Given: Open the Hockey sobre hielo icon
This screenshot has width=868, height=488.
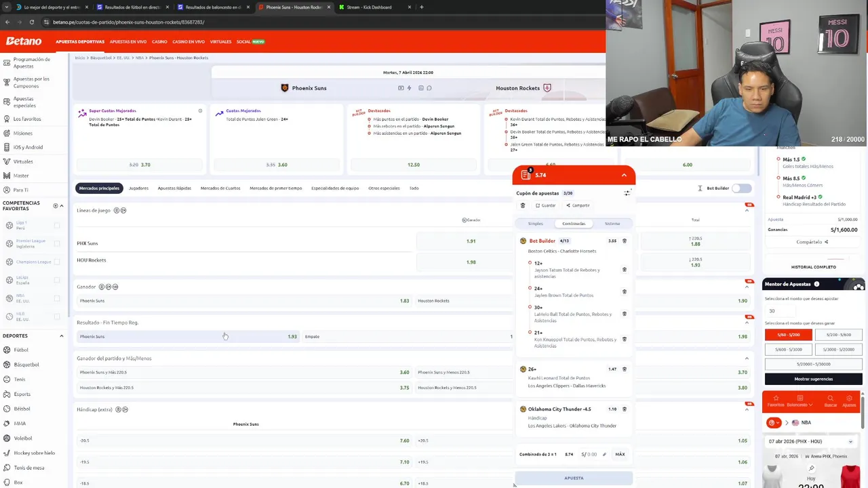Looking at the screenshot, I should pyautogui.click(x=7, y=453).
